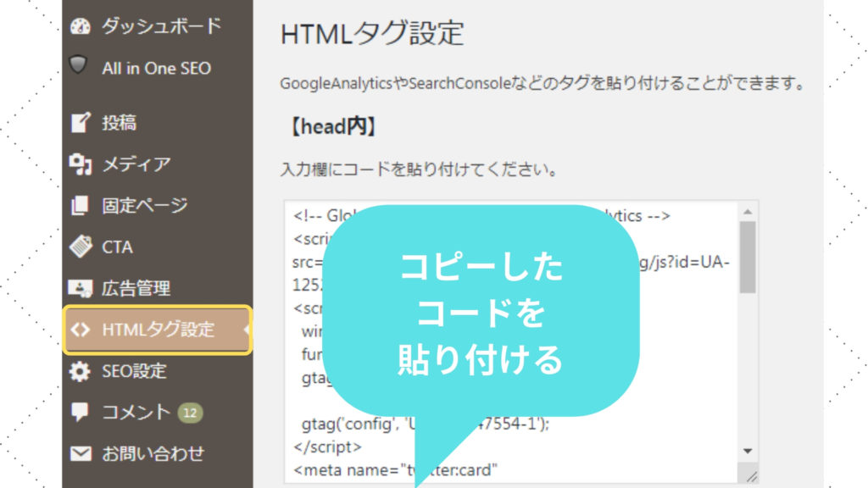Click the All in One SEO shield icon
This screenshot has width=868, height=488.
pyautogui.click(x=79, y=65)
